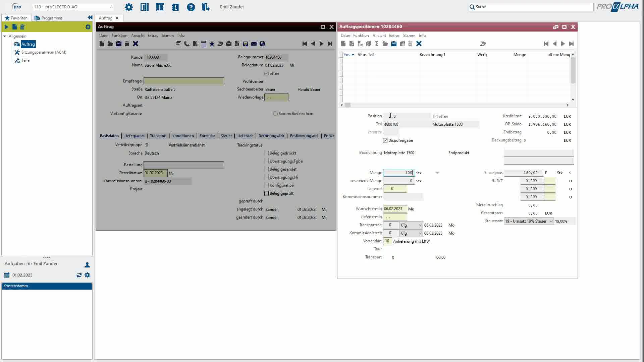The image size is (644, 362).
Task: Click envelope mail icon in Auftrag toolbar
Action: coord(254,44)
